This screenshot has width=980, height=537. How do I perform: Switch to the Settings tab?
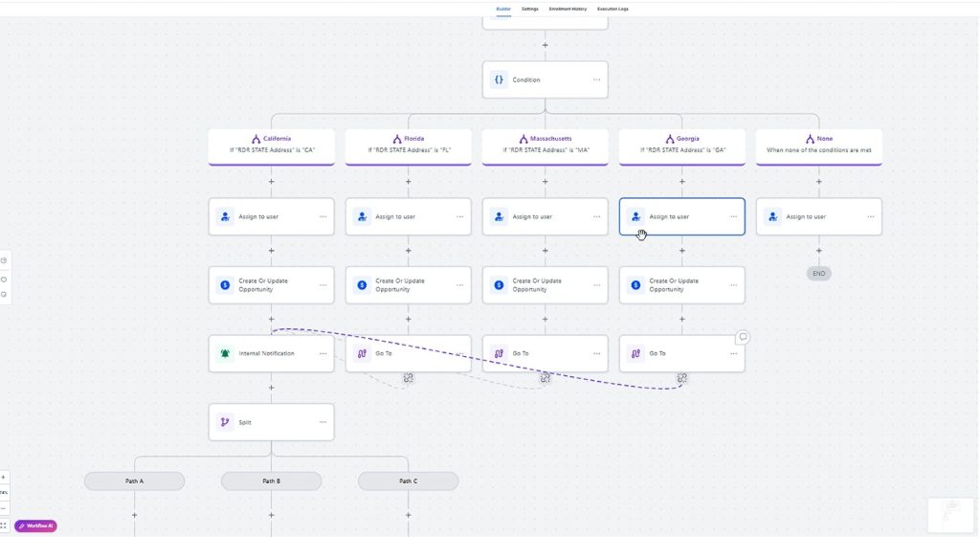pyautogui.click(x=529, y=9)
